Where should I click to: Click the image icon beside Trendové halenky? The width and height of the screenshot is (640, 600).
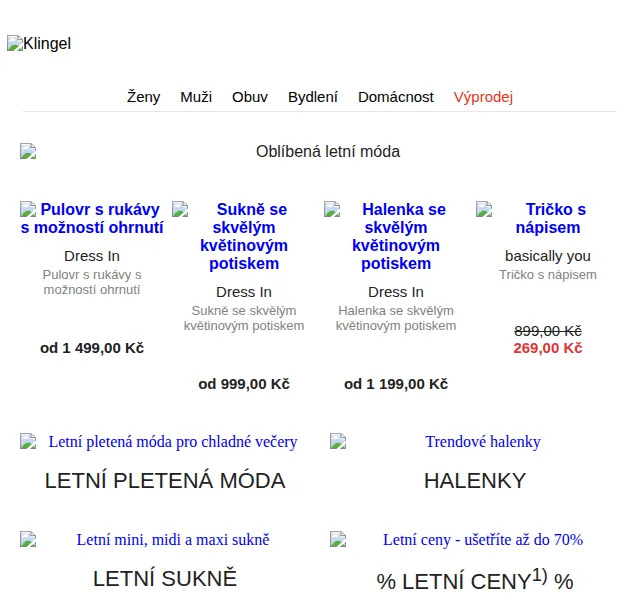coord(338,441)
